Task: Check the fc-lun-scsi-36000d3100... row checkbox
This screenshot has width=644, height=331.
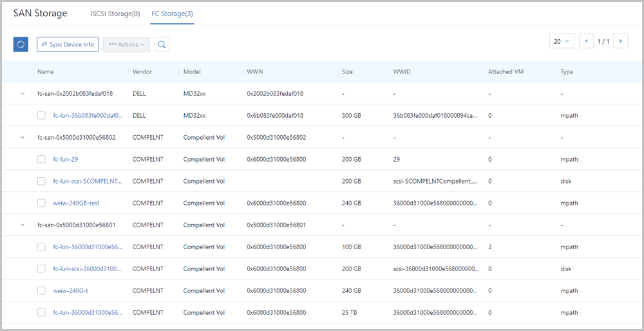Action: pyautogui.click(x=41, y=269)
